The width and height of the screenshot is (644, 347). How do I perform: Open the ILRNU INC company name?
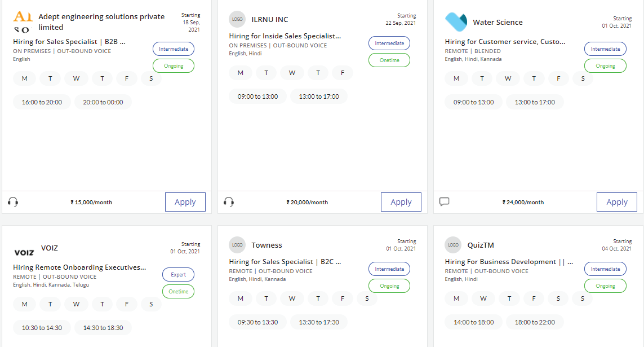pos(270,19)
